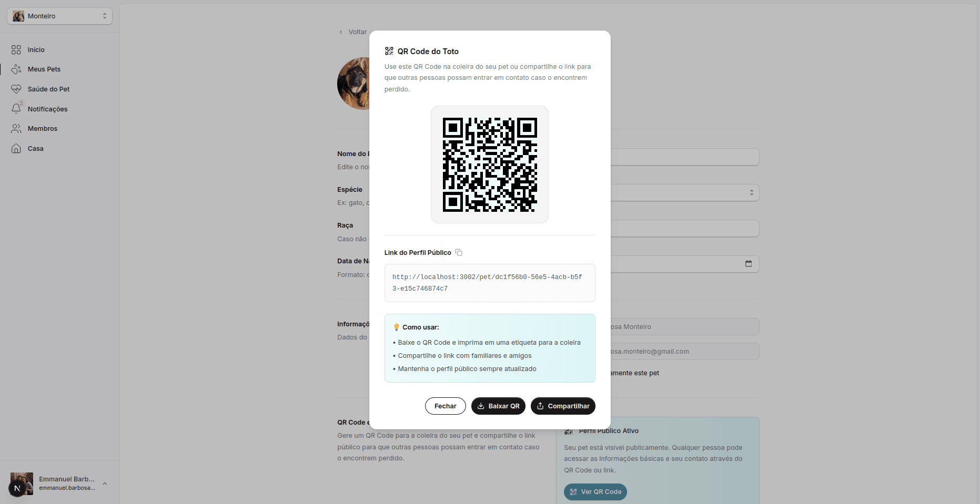The image size is (980, 504).
Task: Click the Toto QR code image
Action: (x=490, y=164)
